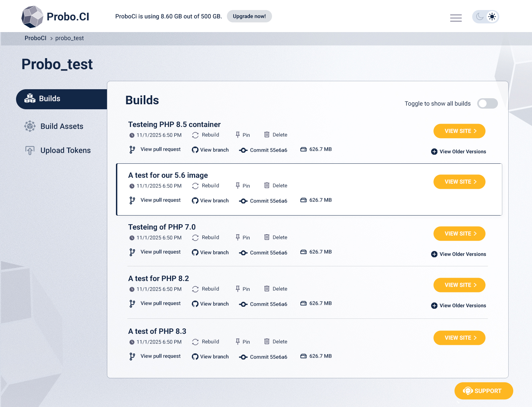Screen dimensions: 532x407
Task: Switch the dark/light mode toggle
Action: coord(486,17)
